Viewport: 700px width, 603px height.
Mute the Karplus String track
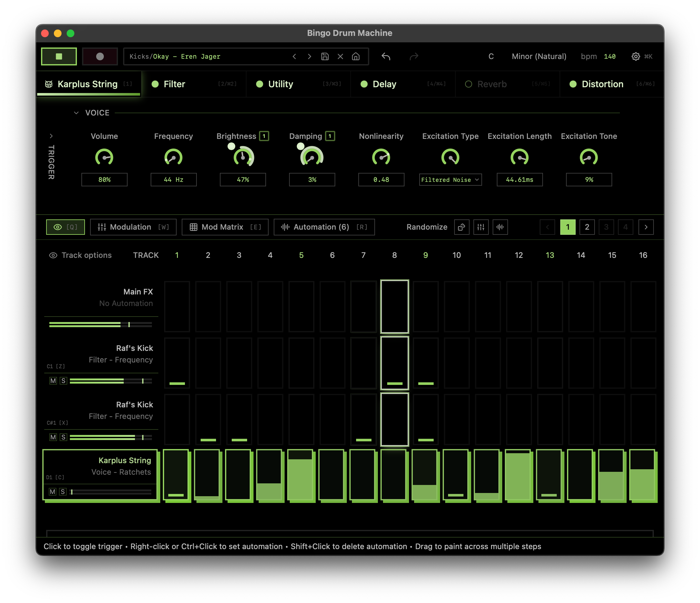tap(52, 492)
